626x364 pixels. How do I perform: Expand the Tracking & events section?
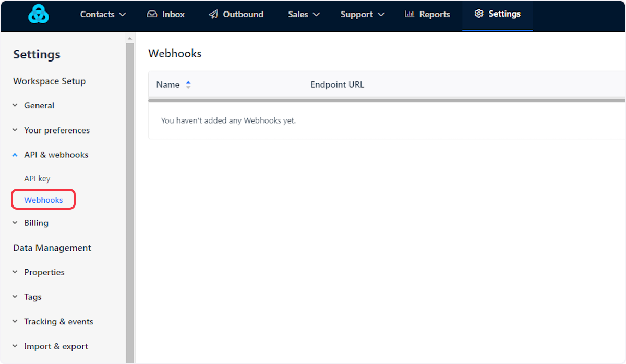(53, 321)
